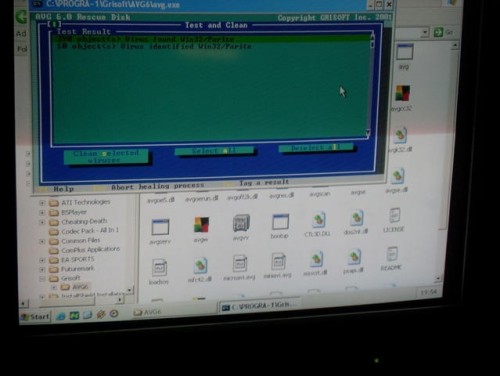Expand the Common Files tree node
Image resolution: width=500 pixels, height=376 pixels.
click(42, 241)
